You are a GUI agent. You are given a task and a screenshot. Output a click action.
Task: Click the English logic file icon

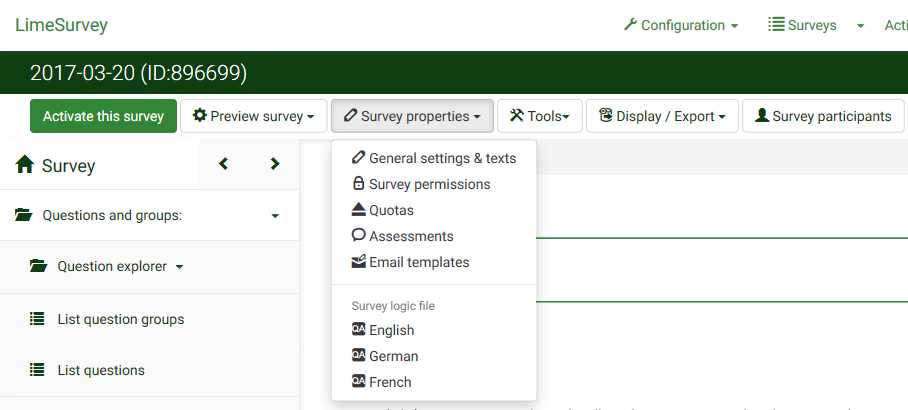[x=359, y=330]
